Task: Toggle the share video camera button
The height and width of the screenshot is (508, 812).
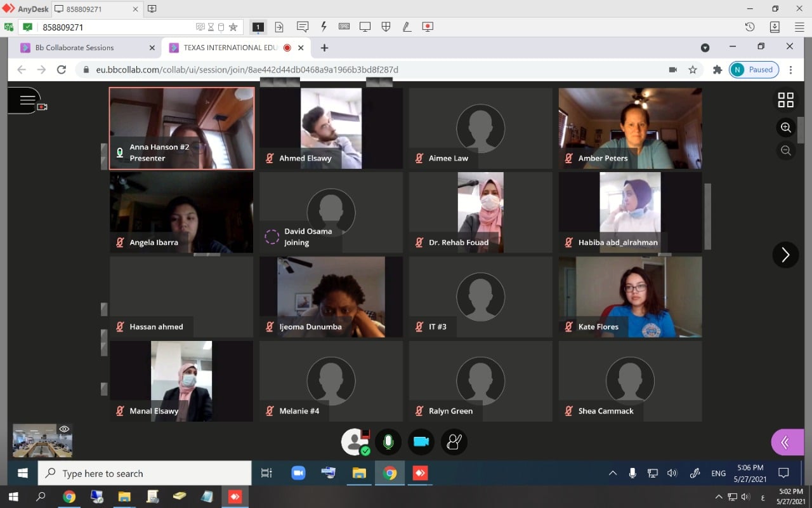Action: [421, 442]
